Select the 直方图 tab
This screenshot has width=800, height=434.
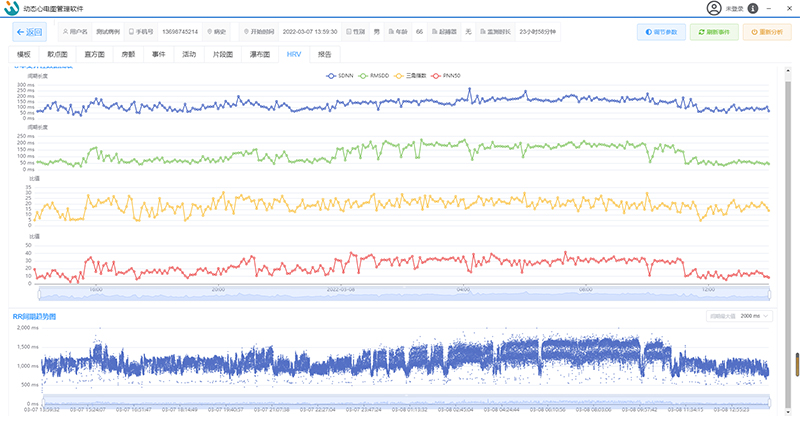93,54
